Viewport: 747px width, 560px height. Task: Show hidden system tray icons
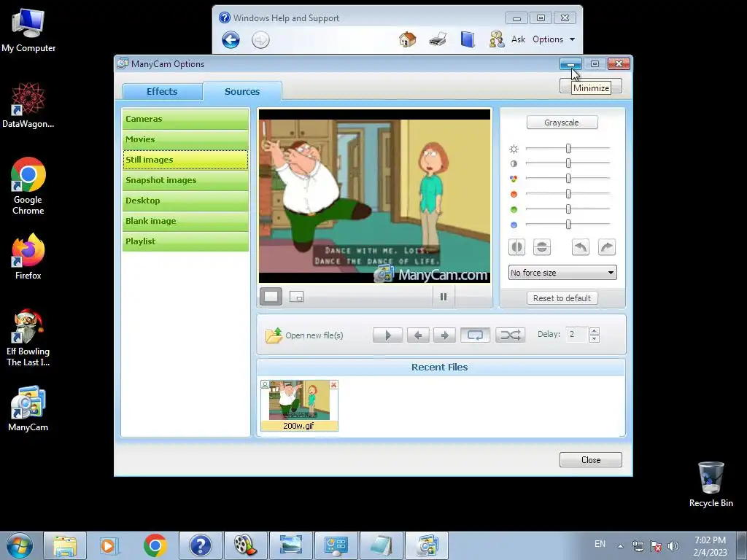pyautogui.click(x=620, y=546)
